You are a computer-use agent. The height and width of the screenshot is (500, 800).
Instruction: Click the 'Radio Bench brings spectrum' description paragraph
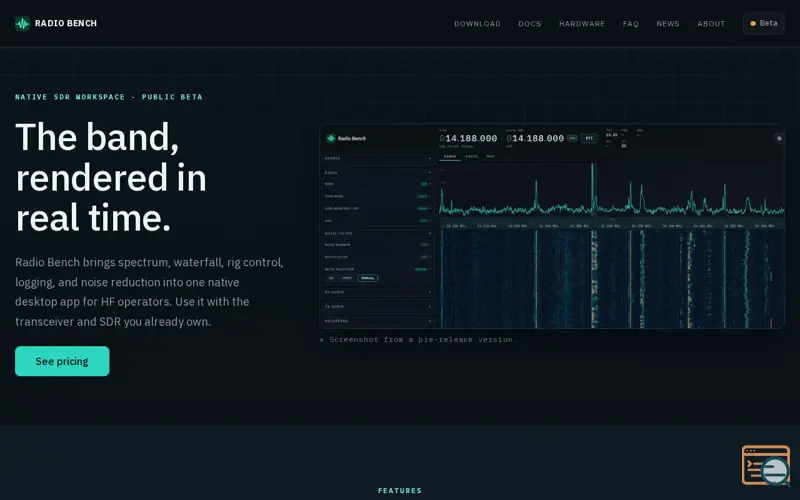149,292
